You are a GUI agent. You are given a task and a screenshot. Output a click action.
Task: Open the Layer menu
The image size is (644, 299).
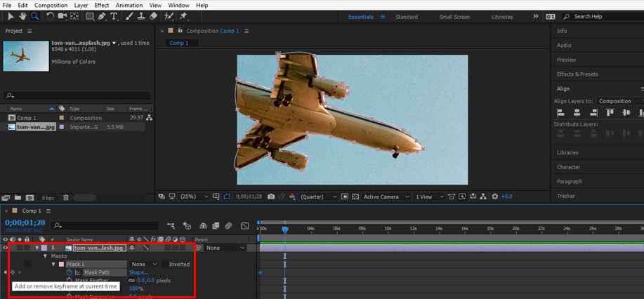[81, 6]
